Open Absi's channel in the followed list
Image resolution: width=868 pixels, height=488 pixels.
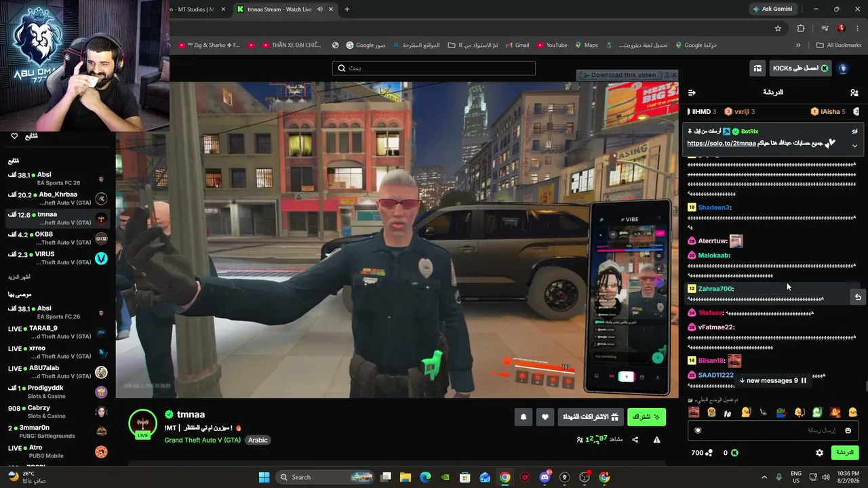click(x=58, y=179)
